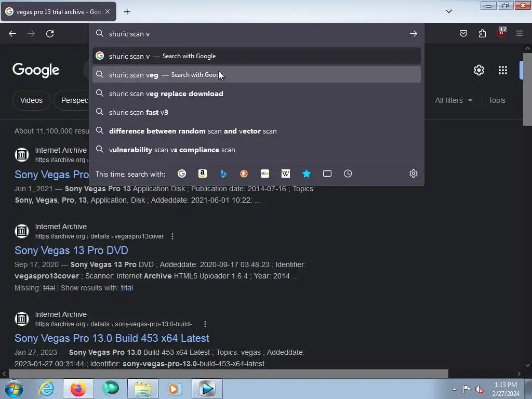Search this time with Bing icon
Image resolution: width=532 pixels, height=399 pixels.
[x=223, y=174]
